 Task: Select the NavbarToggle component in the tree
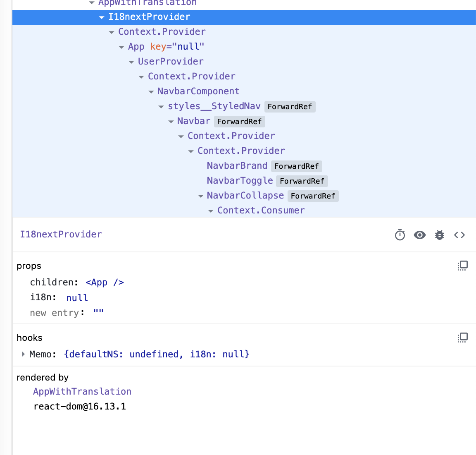point(240,181)
